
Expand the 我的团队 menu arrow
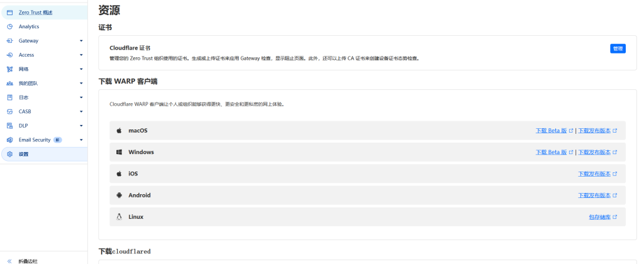tap(81, 84)
